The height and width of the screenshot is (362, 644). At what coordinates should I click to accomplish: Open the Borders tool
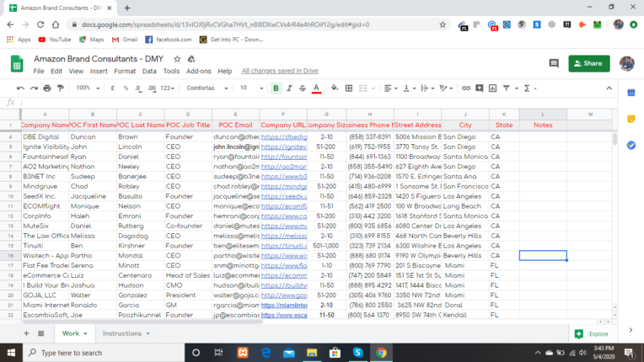(x=349, y=88)
